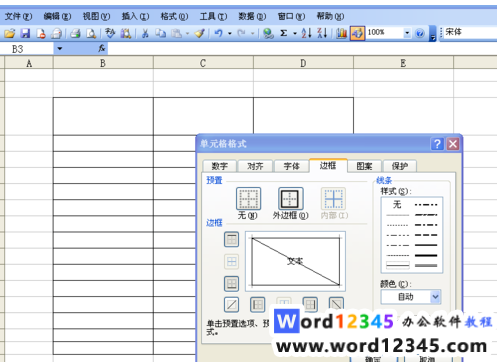Click the Copy icon in the toolbar

tap(161, 33)
